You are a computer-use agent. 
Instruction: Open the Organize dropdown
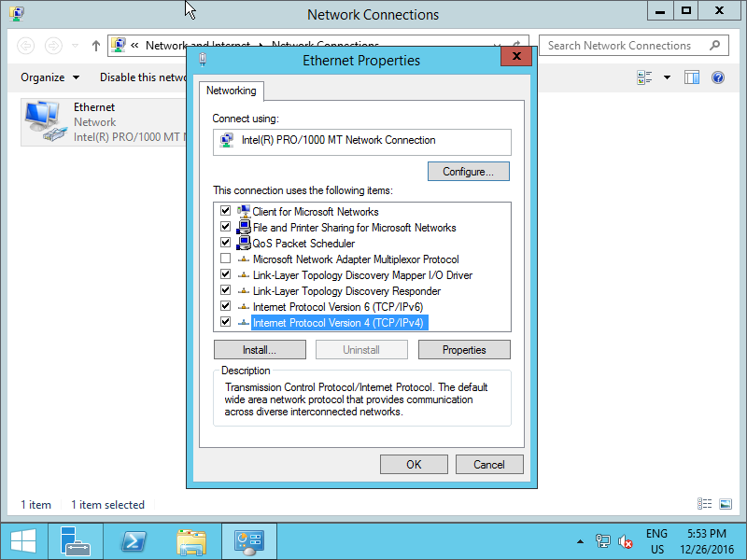point(42,77)
